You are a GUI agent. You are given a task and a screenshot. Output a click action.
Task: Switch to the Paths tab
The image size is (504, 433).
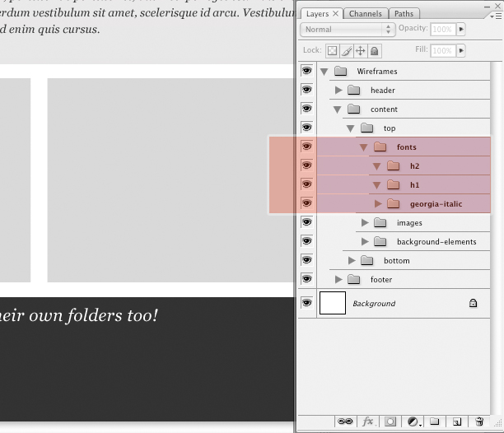coord(404,14)
